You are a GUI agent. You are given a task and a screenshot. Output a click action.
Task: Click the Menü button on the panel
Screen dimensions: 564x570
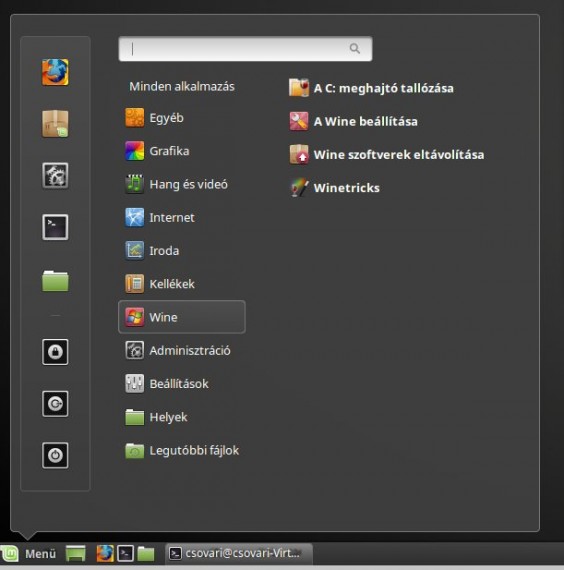tap(29, 554)
